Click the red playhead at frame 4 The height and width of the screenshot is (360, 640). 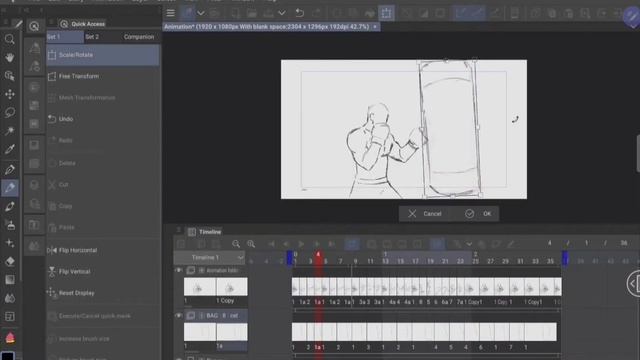pos(318,258)
